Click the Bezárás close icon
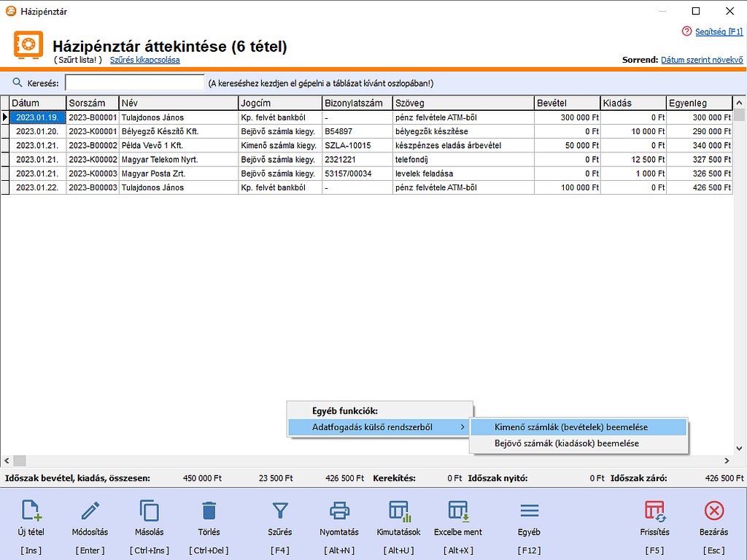The width and height of the screenshot is (747, 560). [x=713, y=510]
